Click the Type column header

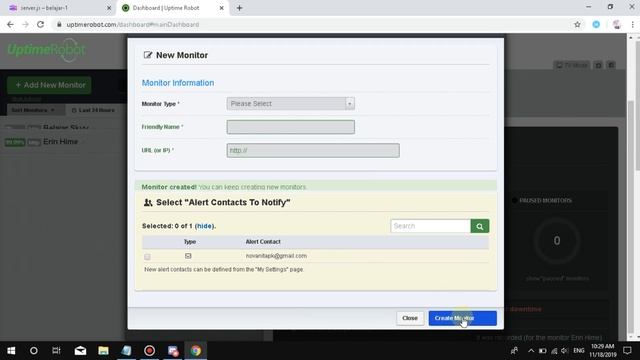pos(190,242)
